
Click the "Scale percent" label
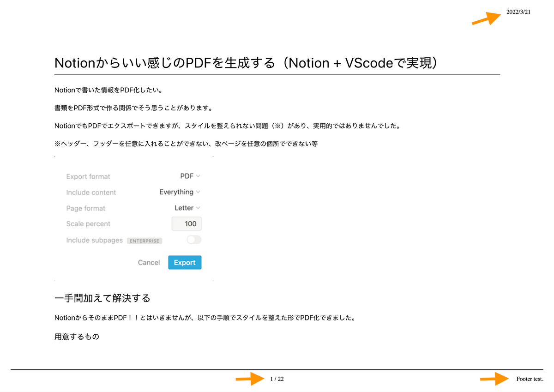pos(88,224)
